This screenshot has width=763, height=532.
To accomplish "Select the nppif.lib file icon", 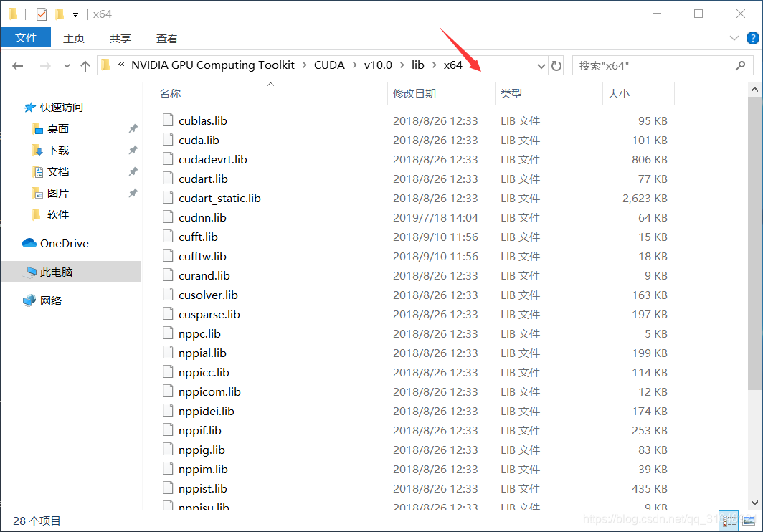I will tap(168, 429).
